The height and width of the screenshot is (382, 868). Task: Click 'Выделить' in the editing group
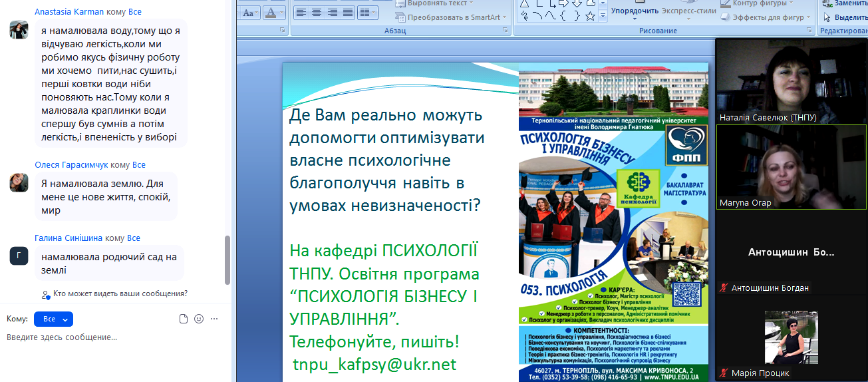849,17
